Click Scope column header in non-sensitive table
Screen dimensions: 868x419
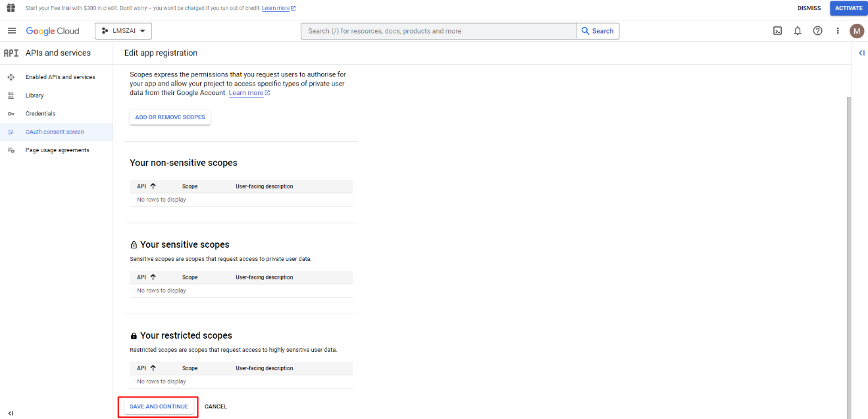click(190, 186)
